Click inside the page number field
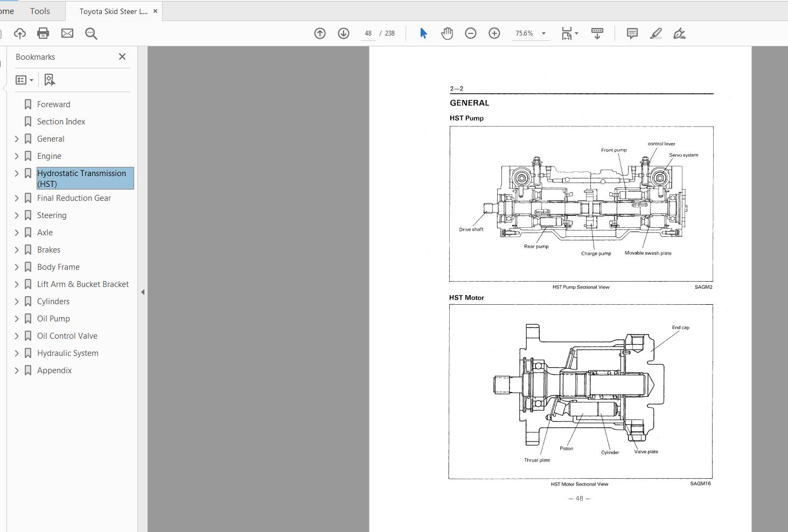Screen dimensions: 788x532 [368, 33]
